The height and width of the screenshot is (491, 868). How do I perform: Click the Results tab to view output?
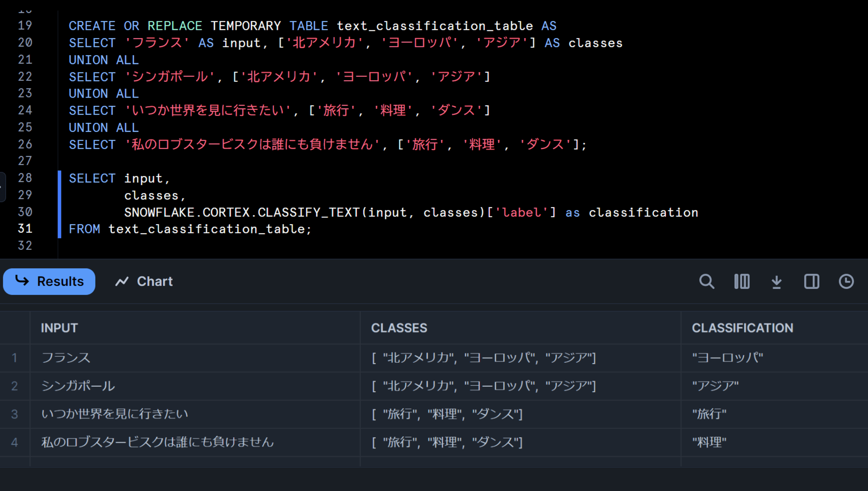[x=50, y=281]
